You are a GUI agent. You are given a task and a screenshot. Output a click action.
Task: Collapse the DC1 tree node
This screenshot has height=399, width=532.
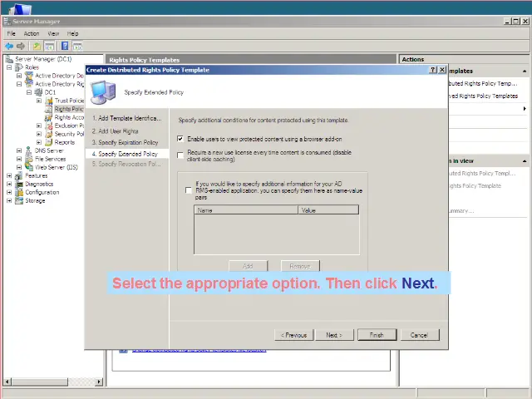tap(29, 92)
